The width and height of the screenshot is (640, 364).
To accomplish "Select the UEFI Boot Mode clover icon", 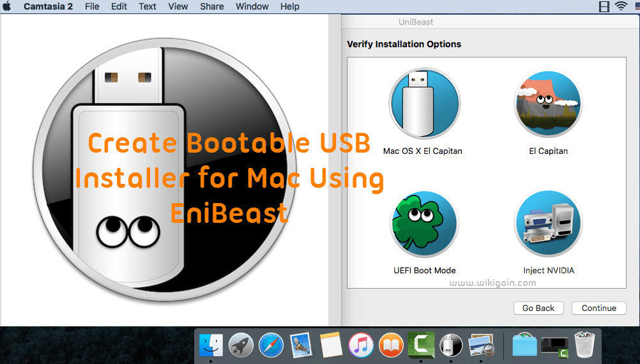I will 424,224.
